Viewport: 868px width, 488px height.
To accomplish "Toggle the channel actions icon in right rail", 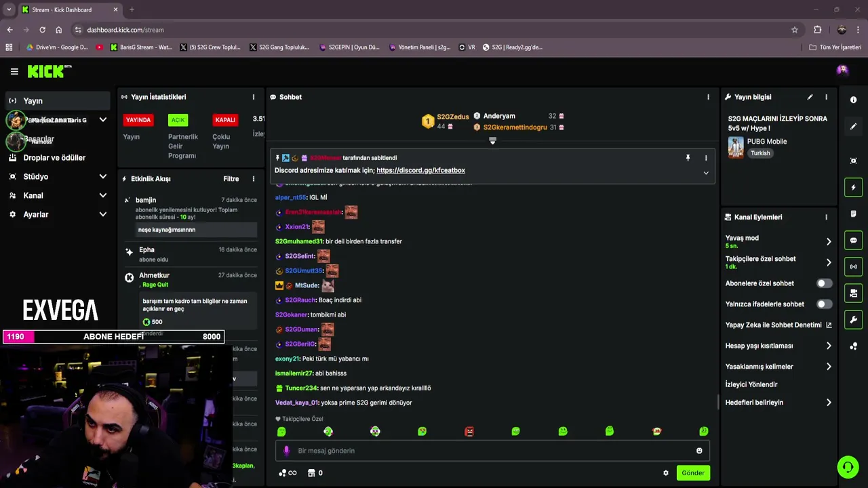I will point(853,293).
